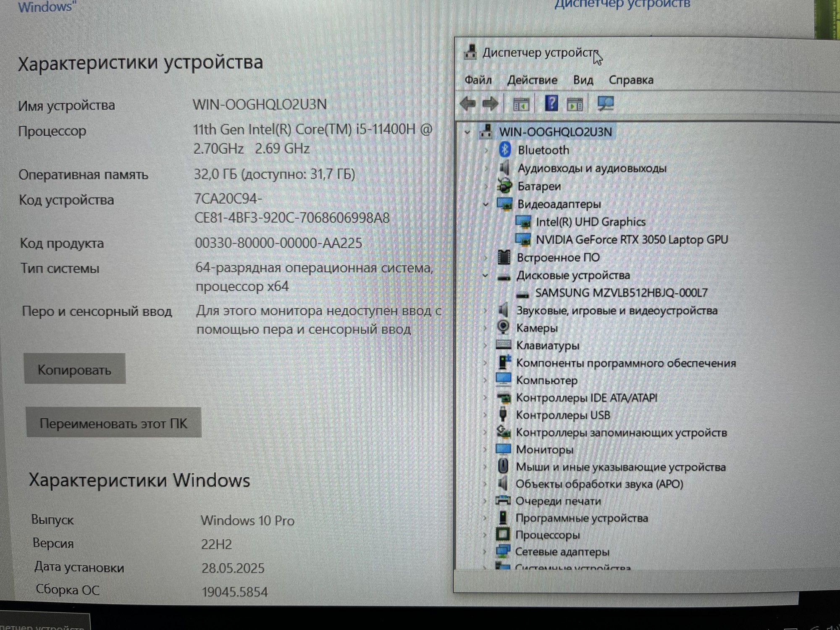Collapse the Видеоадаптеры tree branch
Image resolution: width=840 pixels, height=630 pixels.
(x=485, y=205)
